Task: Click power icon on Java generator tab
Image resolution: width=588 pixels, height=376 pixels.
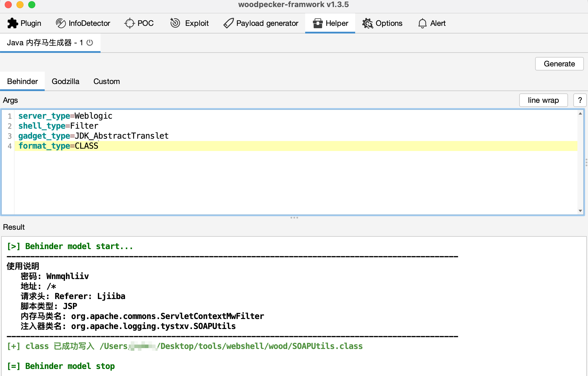Action: [90, 43]
